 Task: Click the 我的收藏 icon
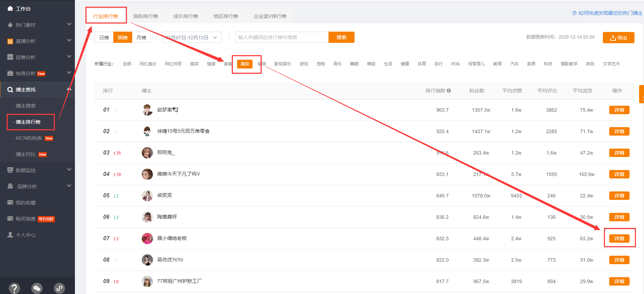point(10,202)
